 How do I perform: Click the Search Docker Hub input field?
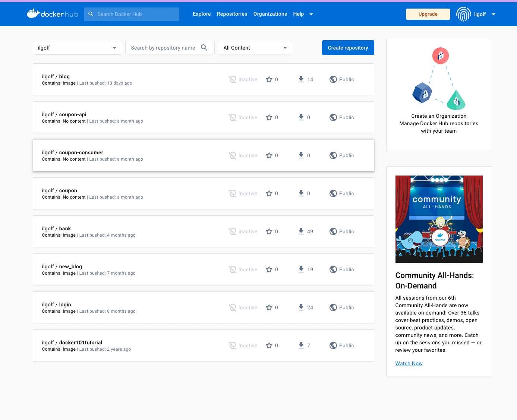pyautogui.click(x=132, y=14)
